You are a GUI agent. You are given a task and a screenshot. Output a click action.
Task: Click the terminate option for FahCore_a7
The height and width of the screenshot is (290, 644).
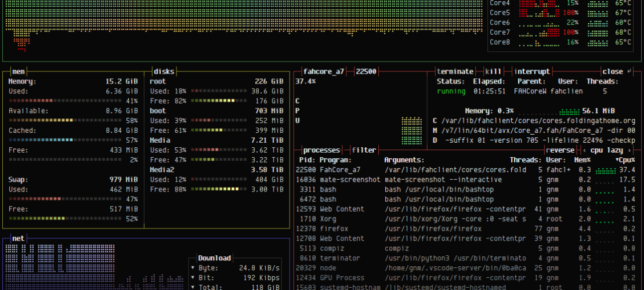[x=455, y=72]
